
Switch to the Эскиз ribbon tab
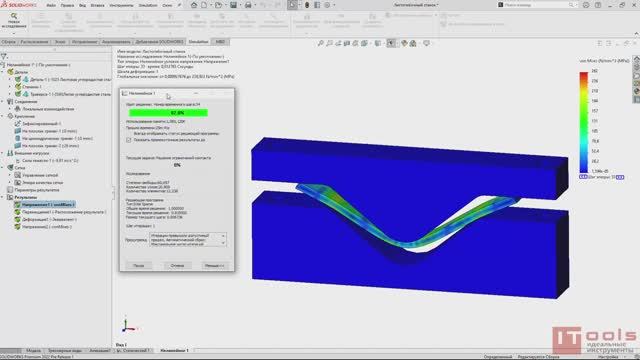[60, 42]
